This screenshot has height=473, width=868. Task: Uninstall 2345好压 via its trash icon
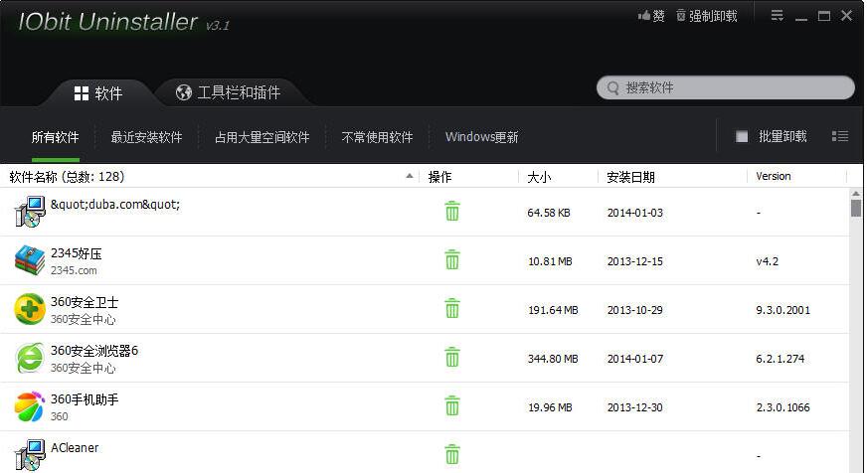coord(452,259)
